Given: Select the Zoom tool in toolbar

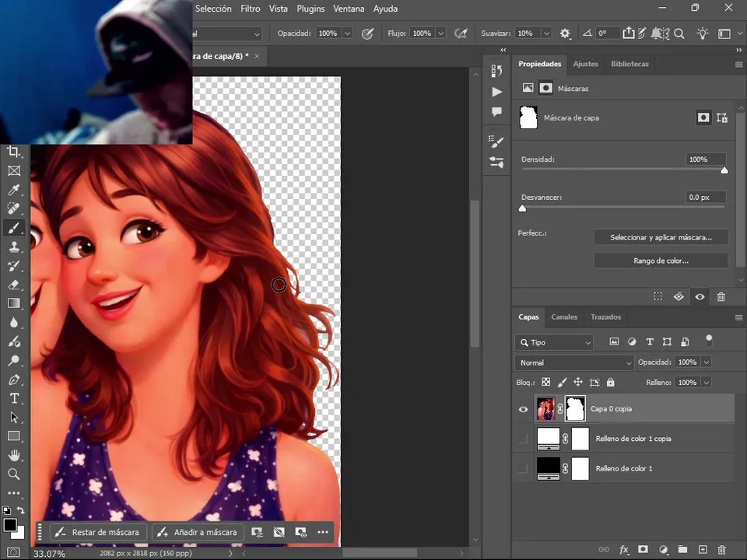Looking at the screenshot, I should click(x=14, y=474).
